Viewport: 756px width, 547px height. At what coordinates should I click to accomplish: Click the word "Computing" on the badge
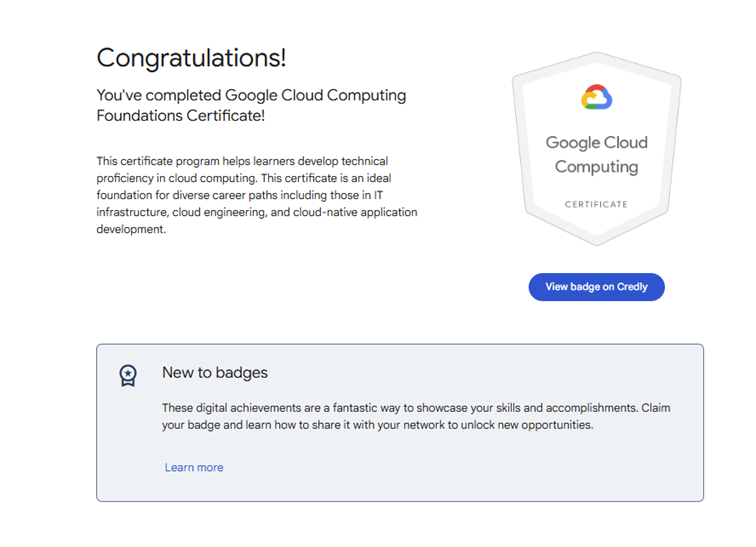pyautogui.click(x=596, y=167)
